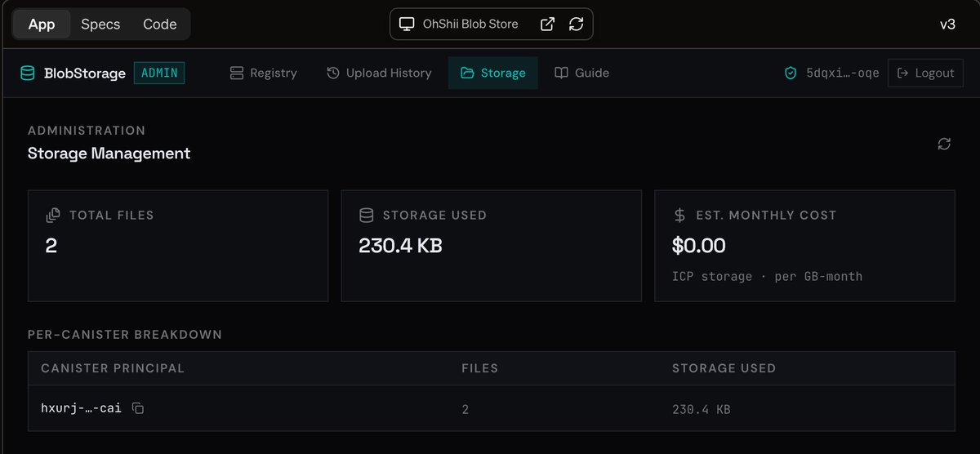Click the Canister Principal column header
Screen dimensions: 980x454
113,368
